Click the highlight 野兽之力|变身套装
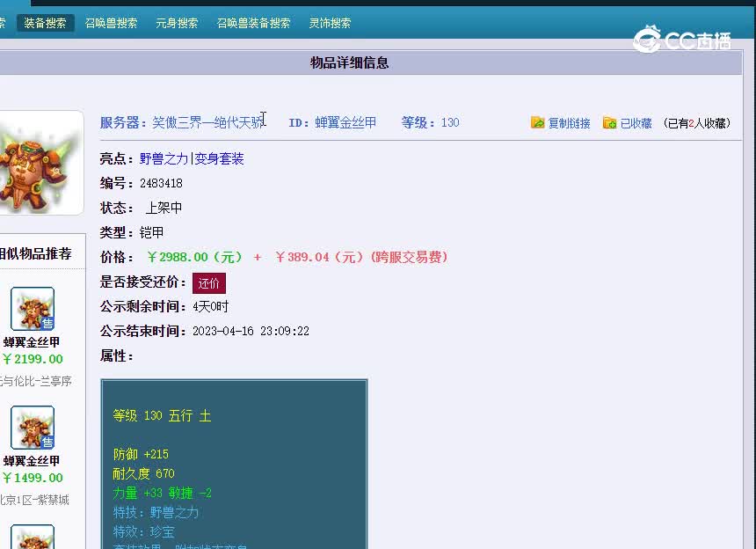756x549 pixels. pyautogui.click(x=192, y=158)
